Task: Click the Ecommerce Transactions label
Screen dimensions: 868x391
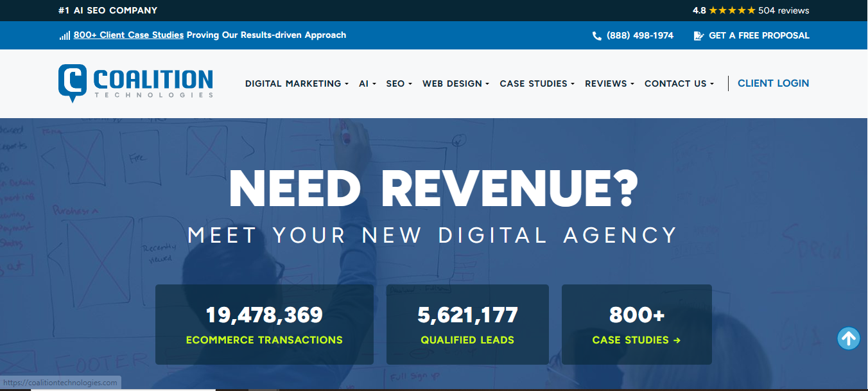Action: click(264, 340)
